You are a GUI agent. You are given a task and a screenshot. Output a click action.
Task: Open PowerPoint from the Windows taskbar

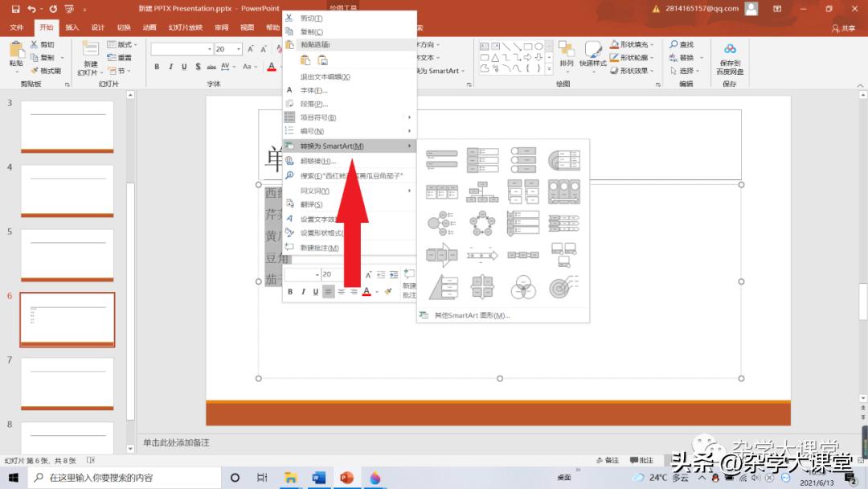[x=346, y=478]
